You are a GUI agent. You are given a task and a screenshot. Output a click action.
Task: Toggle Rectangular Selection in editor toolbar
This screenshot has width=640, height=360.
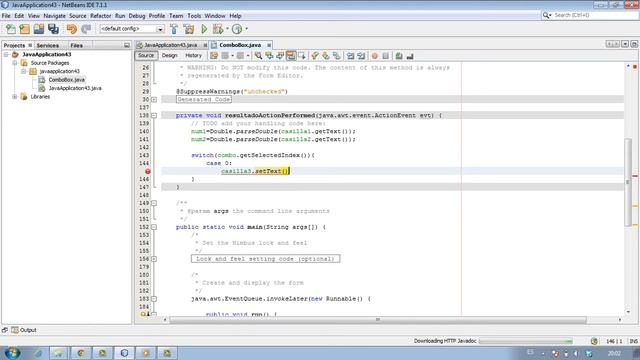tap(302, 56)
